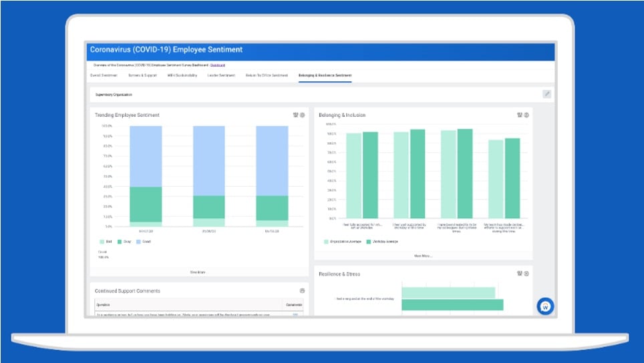Image resolution: width=644 pixels, height=363 pixels.
Task: Click Okay segment of last sentiment bar
Action: click(272, 208)
